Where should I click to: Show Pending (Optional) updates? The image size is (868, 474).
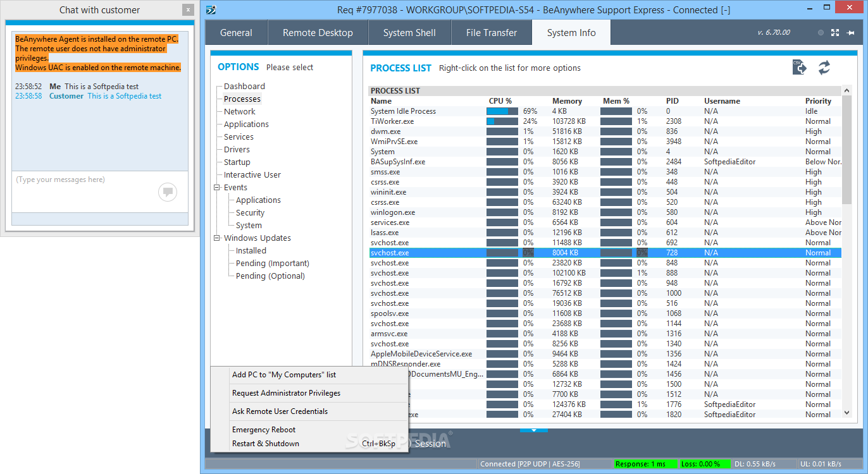(x=270, y=276)
